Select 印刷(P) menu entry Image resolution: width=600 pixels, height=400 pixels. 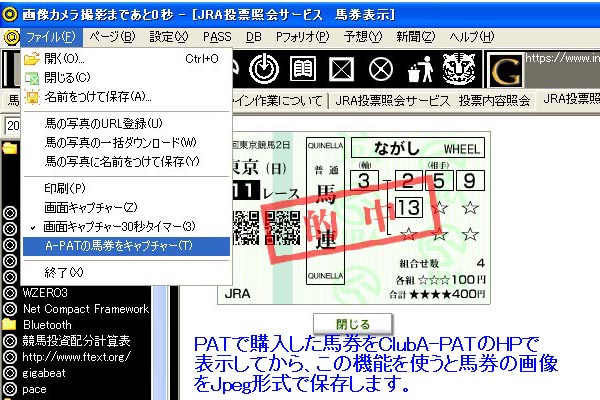127,188
